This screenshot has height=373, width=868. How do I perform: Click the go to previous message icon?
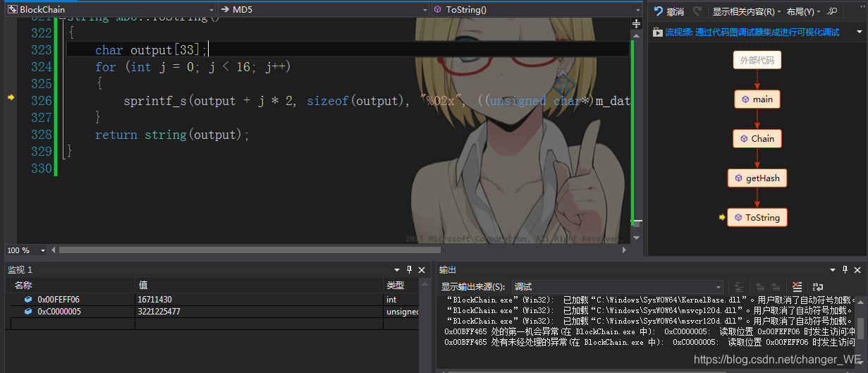pyautogui.click(x=759, y=287)
